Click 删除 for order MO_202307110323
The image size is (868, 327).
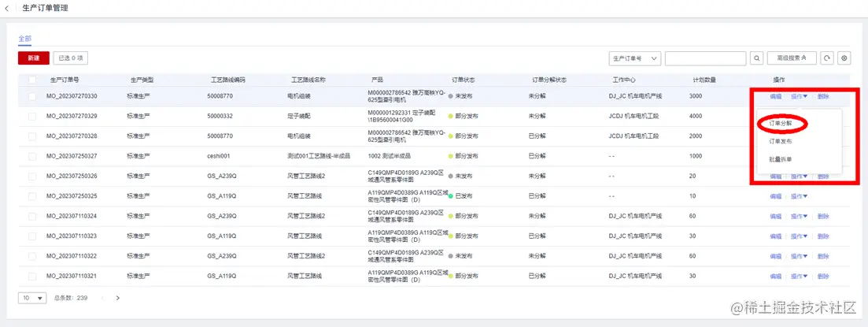point(823,236)
